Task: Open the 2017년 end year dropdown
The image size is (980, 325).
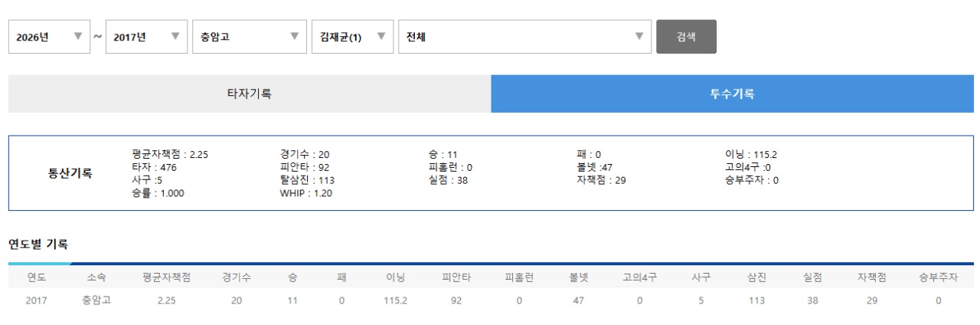Action: pos(146,37)
